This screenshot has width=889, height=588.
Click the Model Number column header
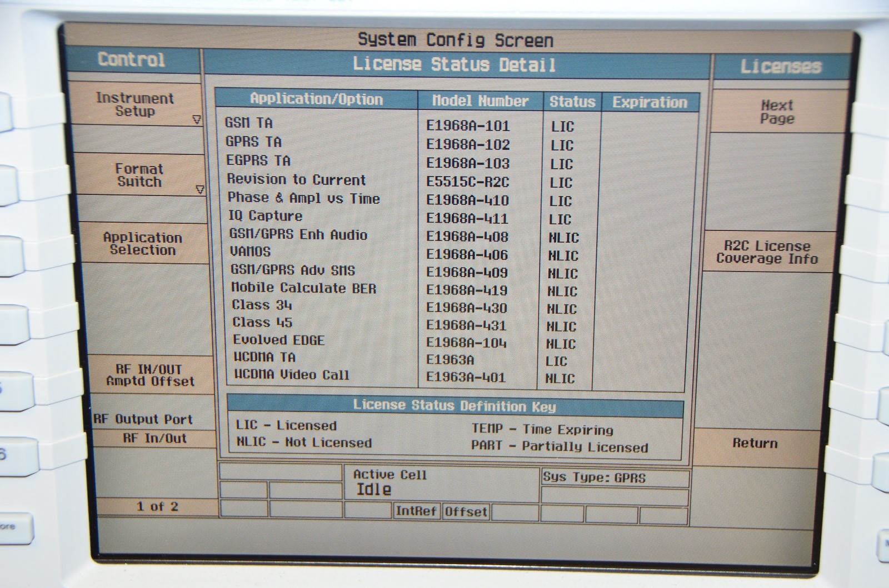480,101
